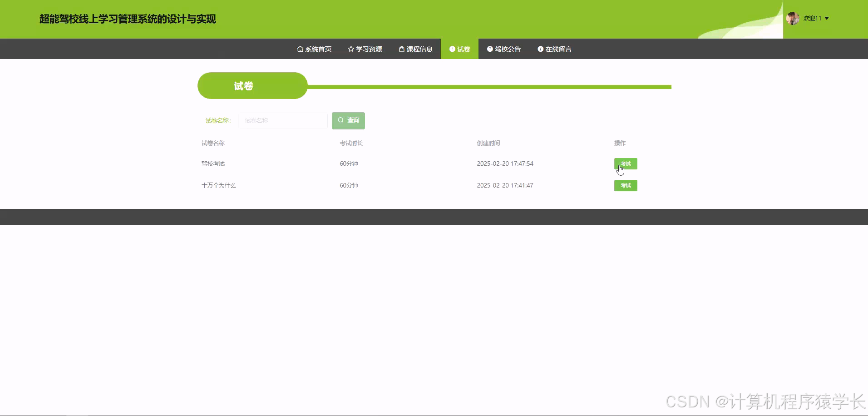Click the question icon beside 驾校公告

click(490, 49)
